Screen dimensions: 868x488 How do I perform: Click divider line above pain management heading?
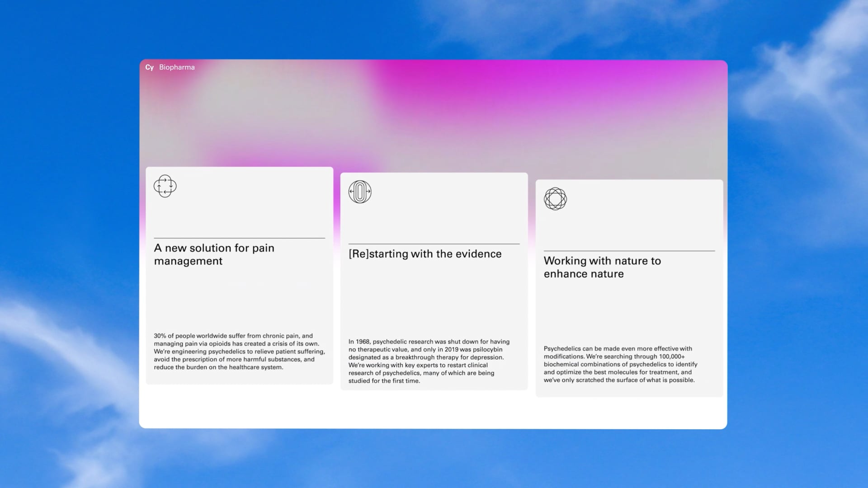239,238
